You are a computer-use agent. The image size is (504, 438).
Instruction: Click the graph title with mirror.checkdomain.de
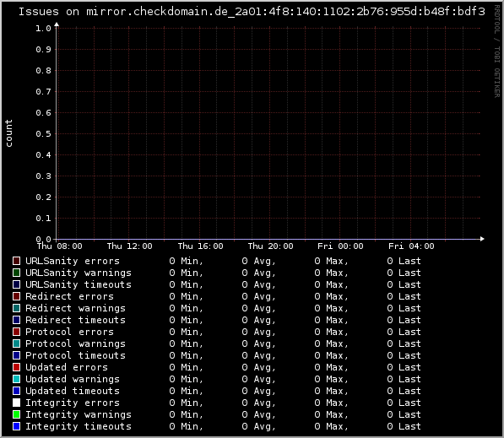pos(252,12)
